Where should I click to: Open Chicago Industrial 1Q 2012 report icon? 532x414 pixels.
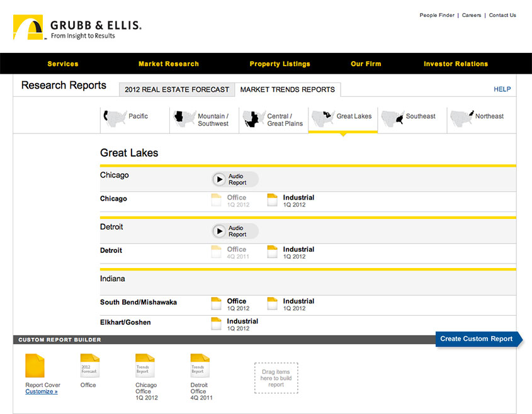point(273,200)
